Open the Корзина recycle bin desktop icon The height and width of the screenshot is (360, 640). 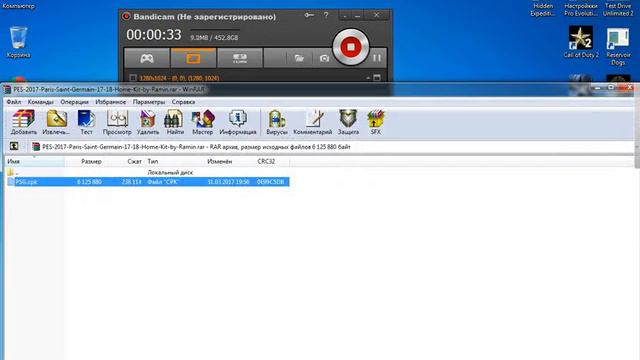(x=18, y=42)
